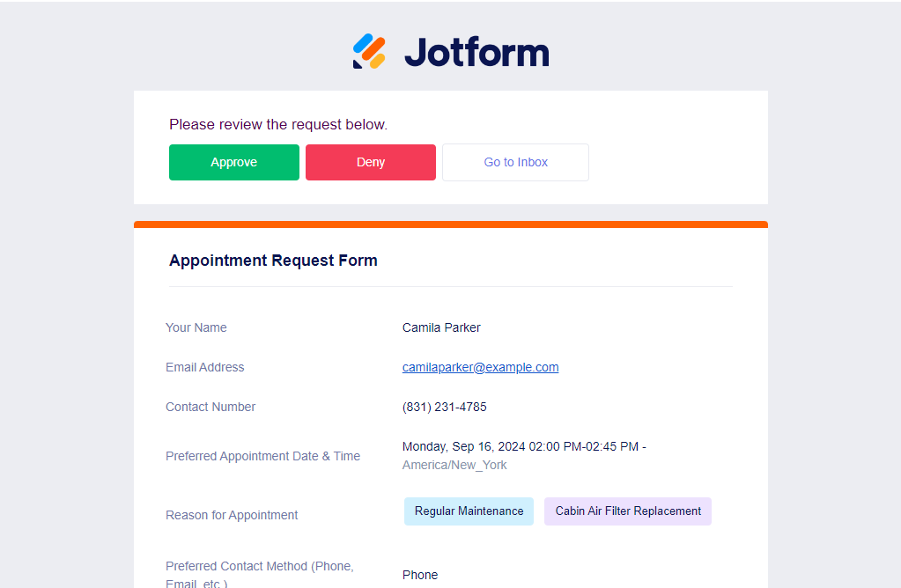This screenshot has height=588, width=901.
Task: Click the Contact Number field label
Action: point(210,407)
